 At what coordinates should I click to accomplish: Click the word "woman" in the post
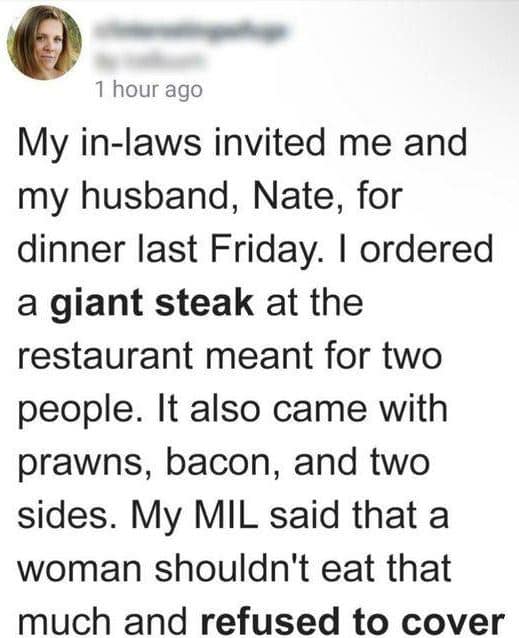(x=80, y=570)
